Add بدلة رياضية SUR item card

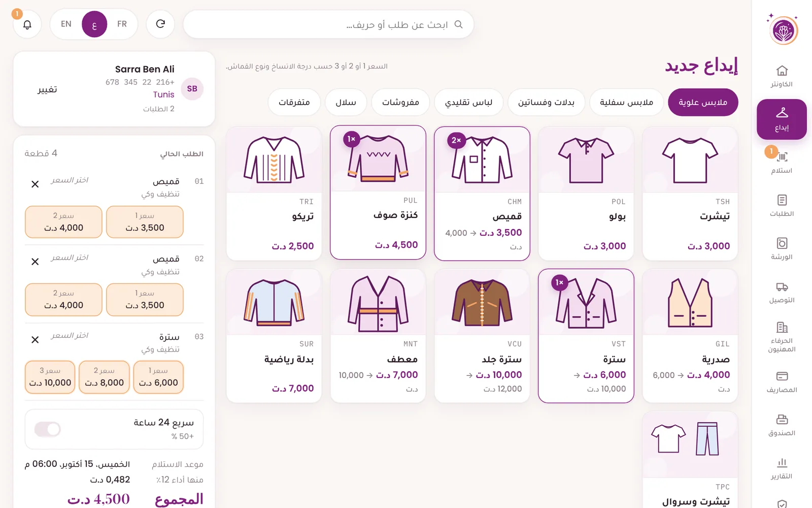(x=274, y=336)
